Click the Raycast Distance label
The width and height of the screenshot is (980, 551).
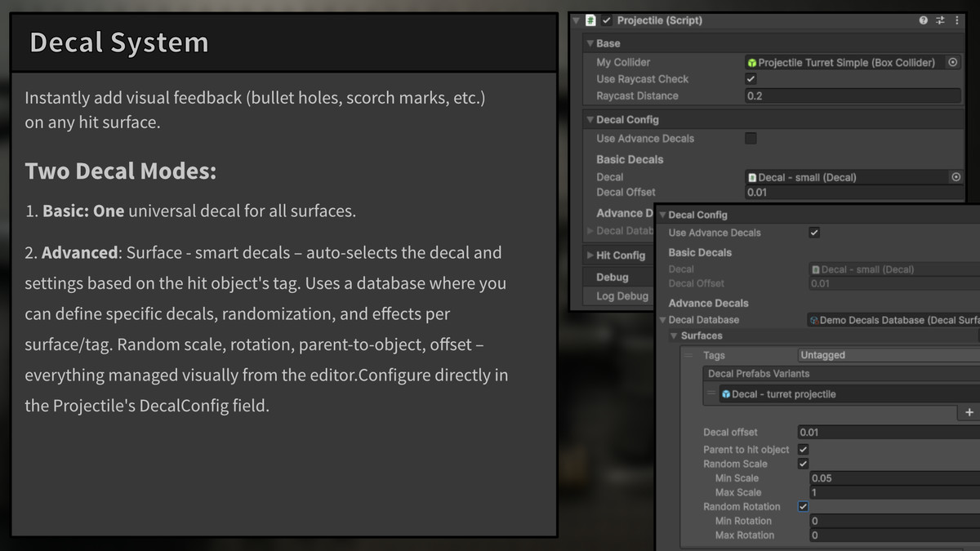[637, 96]
